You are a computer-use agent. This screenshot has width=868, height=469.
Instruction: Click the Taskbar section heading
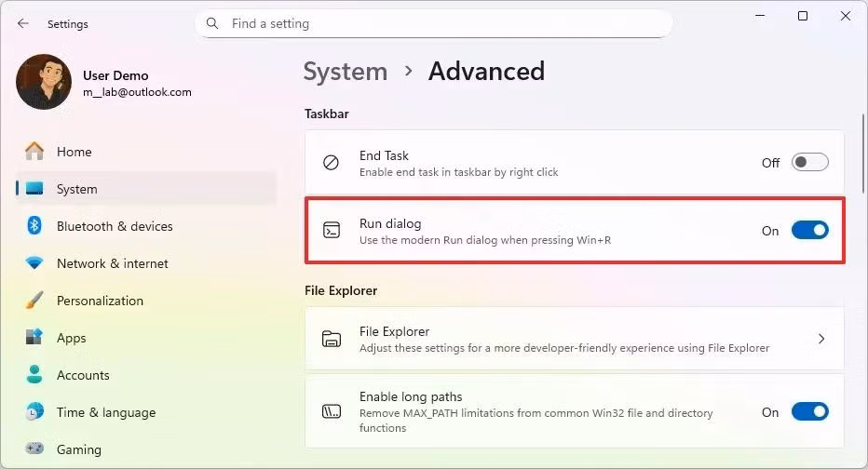click(327, 114)
